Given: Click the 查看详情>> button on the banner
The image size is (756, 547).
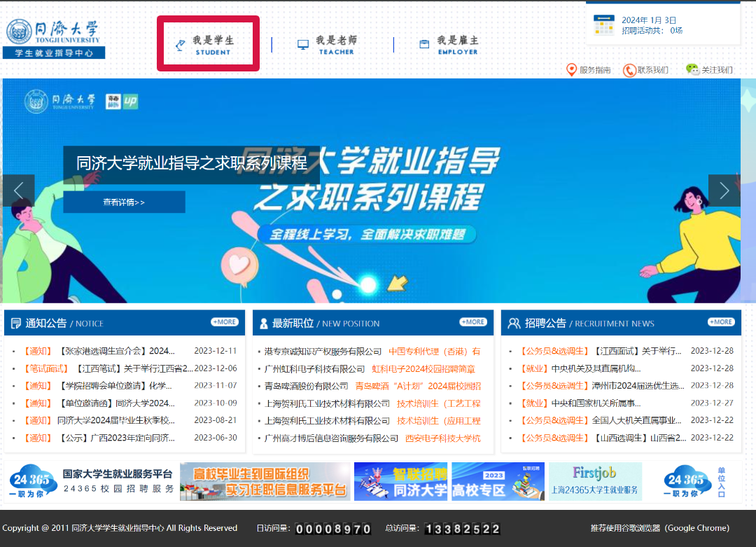Looking at the screenshot, I should tap(124, 201).
